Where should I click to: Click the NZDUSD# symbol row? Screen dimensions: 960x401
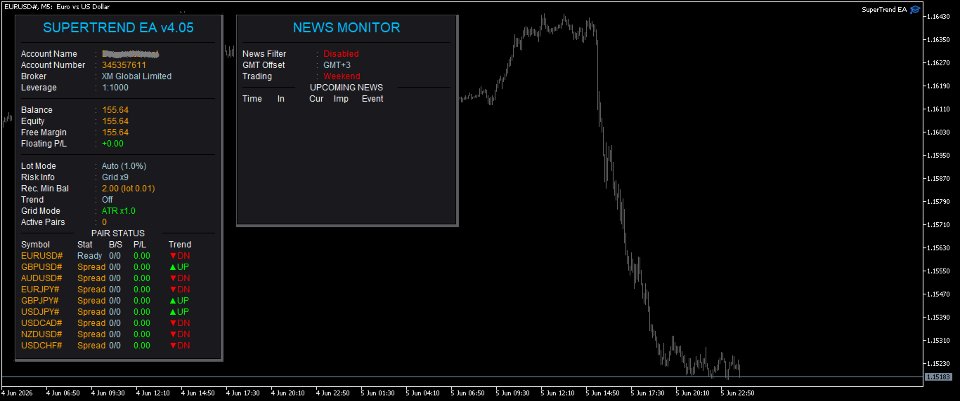106,334
